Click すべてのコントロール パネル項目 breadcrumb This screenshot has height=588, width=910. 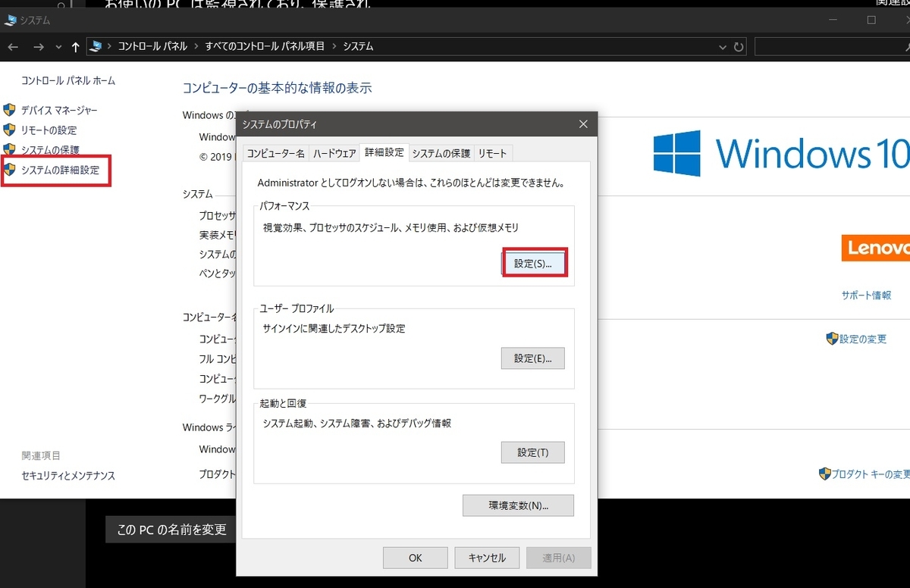(265, 46)
